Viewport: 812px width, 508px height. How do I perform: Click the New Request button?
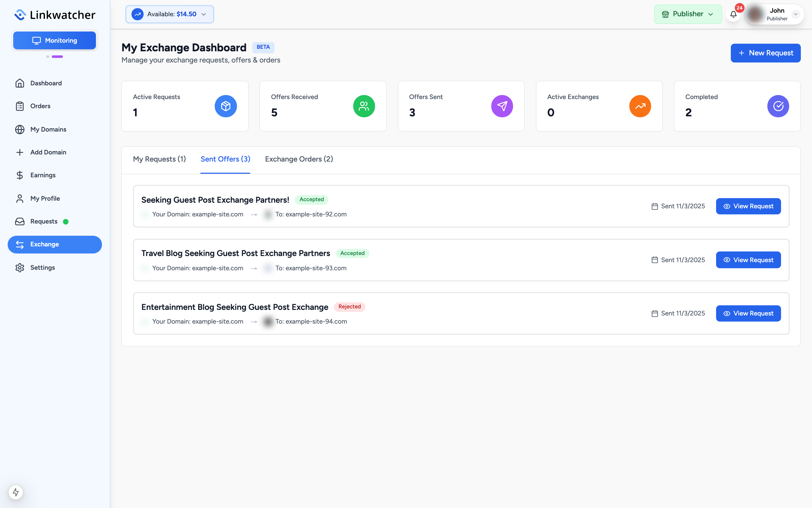click(x=765, y=53)
